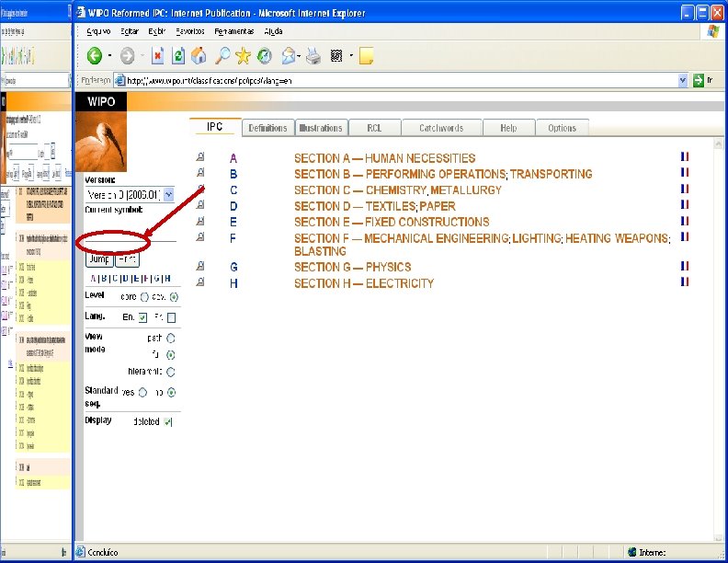Viewport: 728px width, 563px height.
Task: Open the Version dropdown list
Action: pyautogui.click(x=169, y=195)
